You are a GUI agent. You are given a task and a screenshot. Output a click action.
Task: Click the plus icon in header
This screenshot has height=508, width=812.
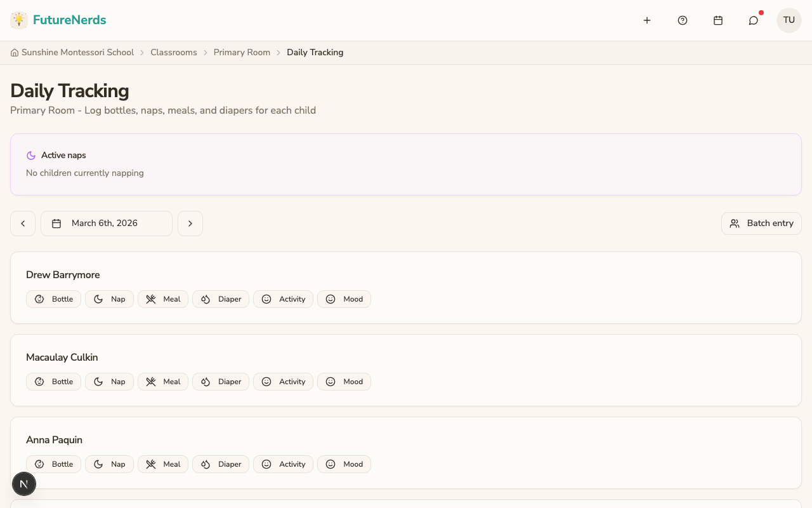point(647,20)
